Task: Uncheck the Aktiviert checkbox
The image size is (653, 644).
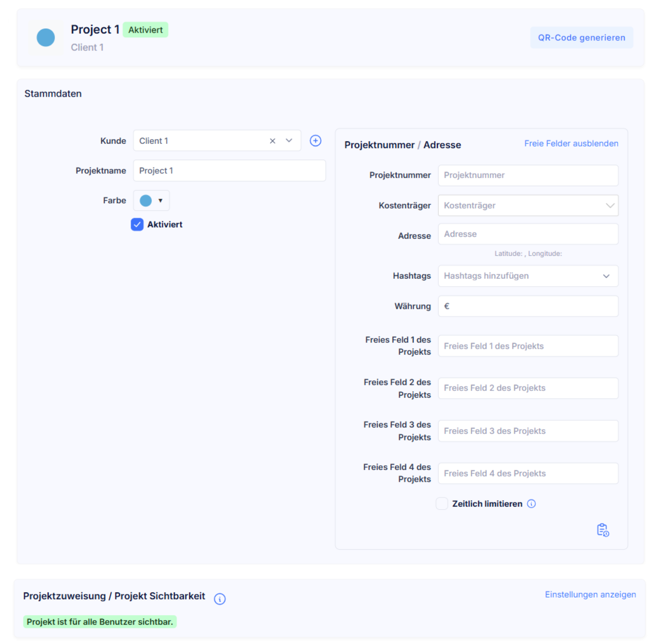Action: (x=137, y=224)
